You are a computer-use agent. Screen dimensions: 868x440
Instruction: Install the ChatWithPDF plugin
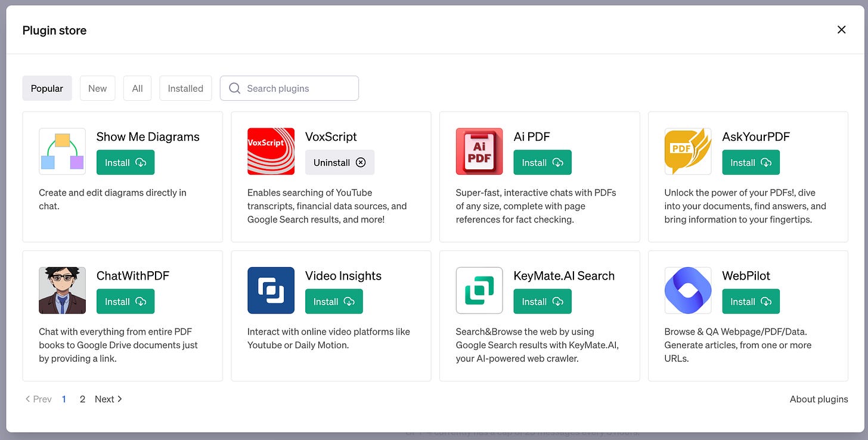click(125, 301)
